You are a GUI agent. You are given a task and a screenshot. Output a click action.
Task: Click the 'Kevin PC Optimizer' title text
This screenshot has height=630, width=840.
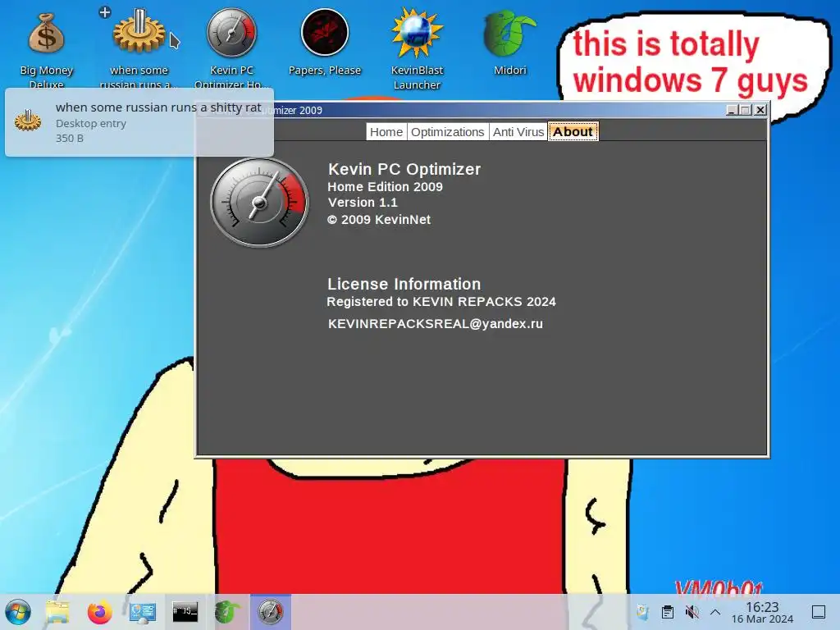coord(404,169)
